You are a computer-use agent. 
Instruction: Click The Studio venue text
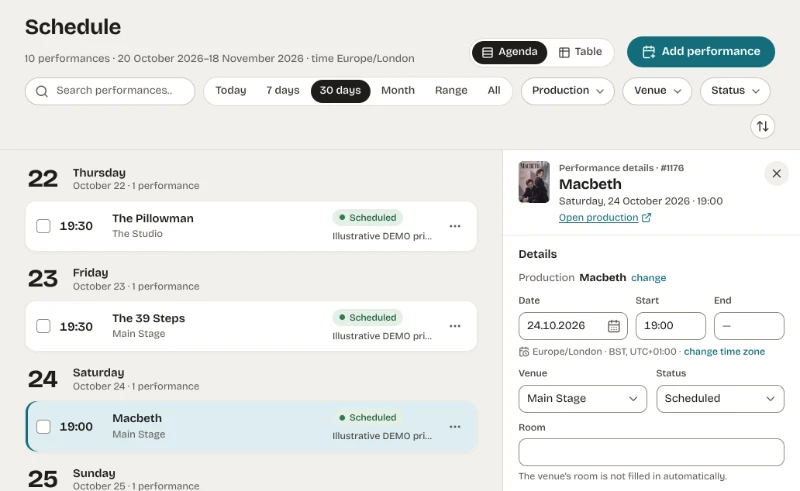pos(137,234)
